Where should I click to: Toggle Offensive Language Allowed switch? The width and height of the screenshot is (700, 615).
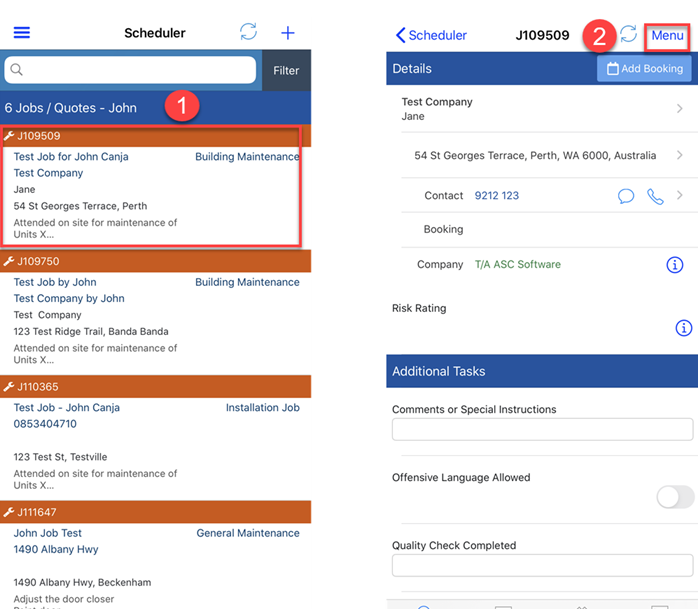(674, 497)
